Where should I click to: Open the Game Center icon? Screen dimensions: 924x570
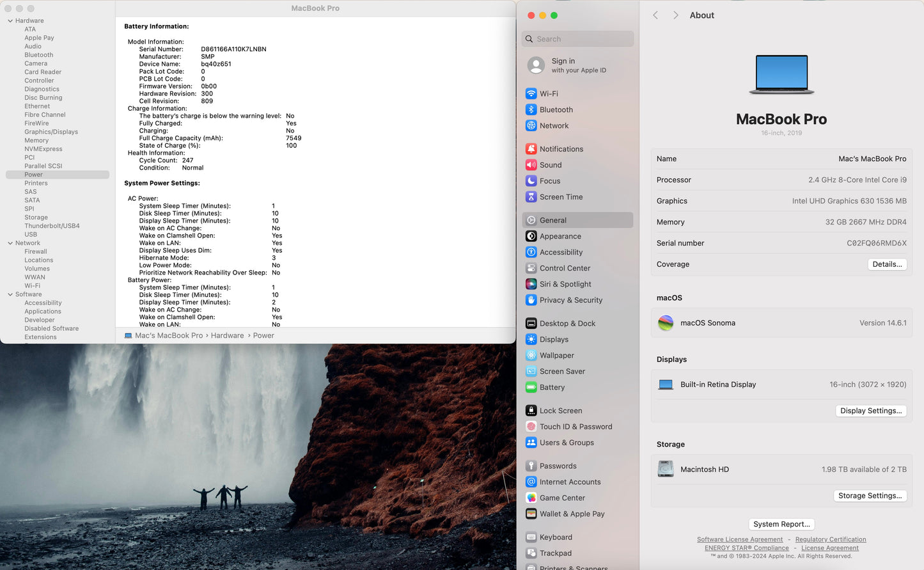click(531, 498)
